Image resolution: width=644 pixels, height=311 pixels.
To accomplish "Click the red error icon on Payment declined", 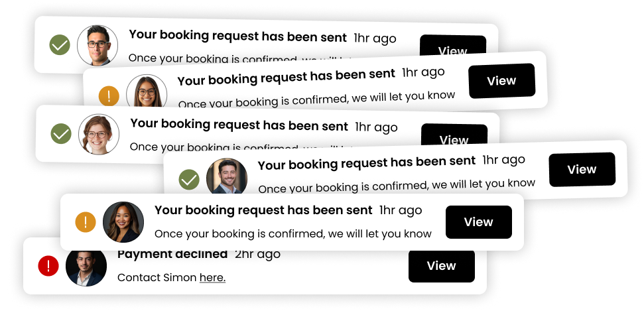I will point(48,267).
